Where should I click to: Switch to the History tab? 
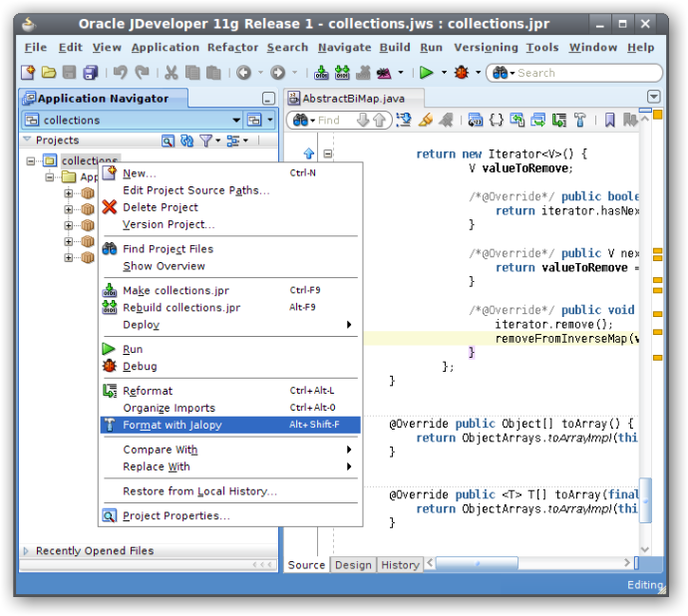pos(400,565)
